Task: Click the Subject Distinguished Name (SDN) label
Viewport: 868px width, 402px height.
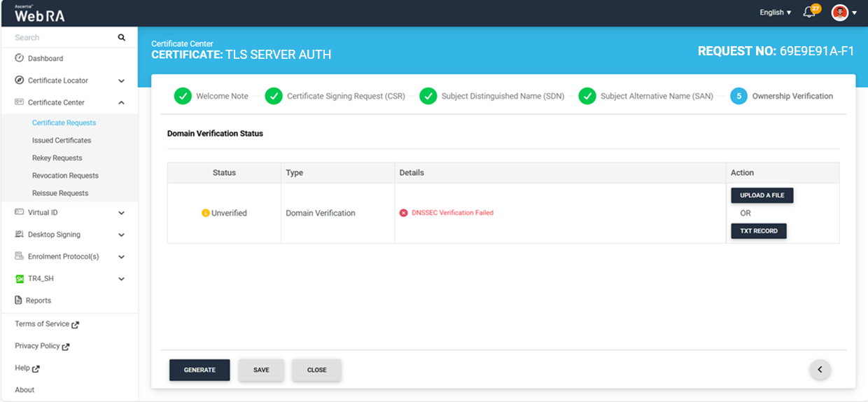Action: [x=503, y=97]
